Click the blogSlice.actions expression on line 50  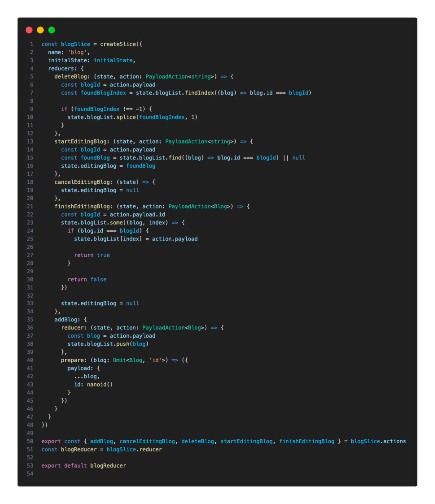click(x=378, y=441)
